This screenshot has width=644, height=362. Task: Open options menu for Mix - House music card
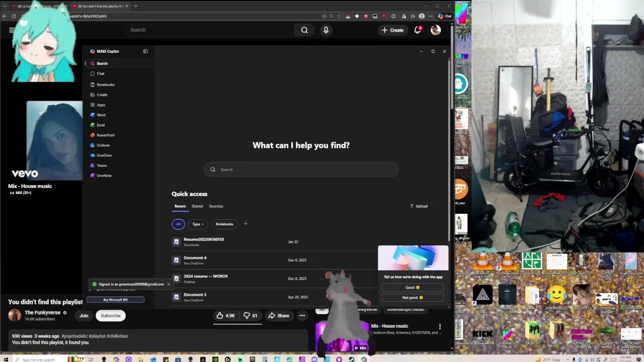click(x=440, y=327)
